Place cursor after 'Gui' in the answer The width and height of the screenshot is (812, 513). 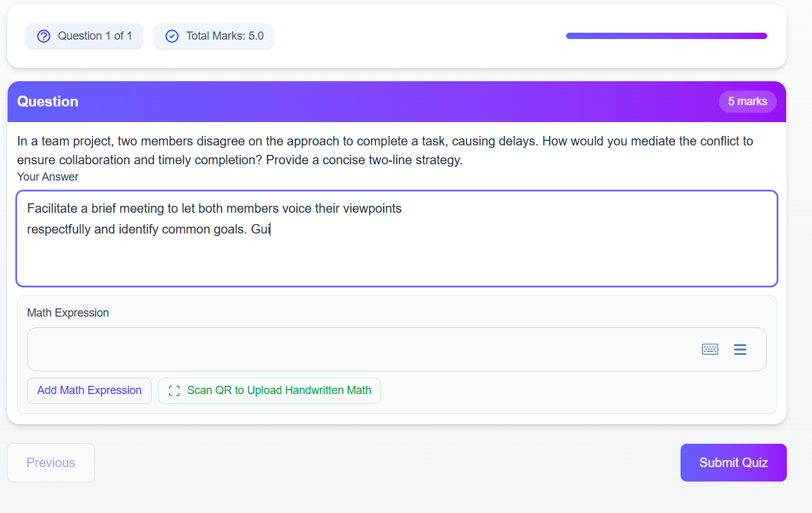(x=270, y=229)
